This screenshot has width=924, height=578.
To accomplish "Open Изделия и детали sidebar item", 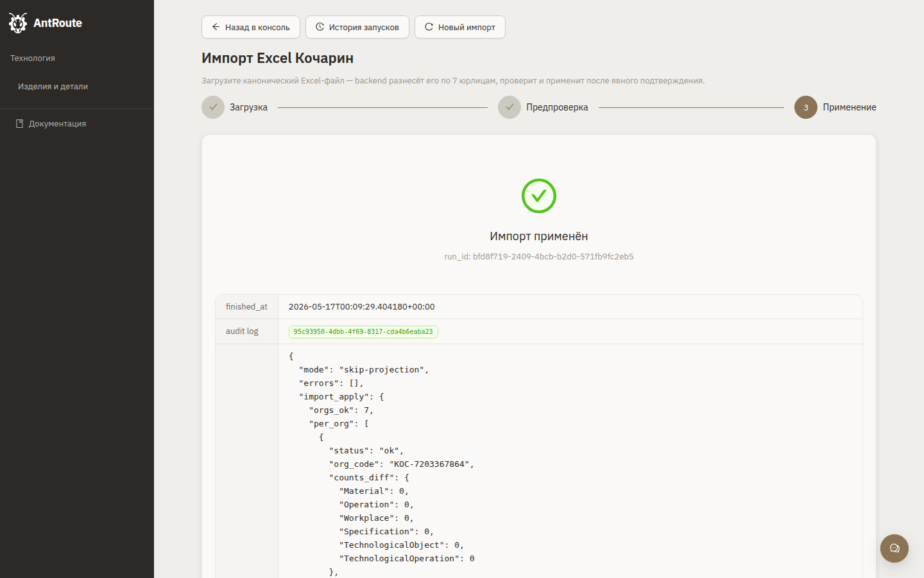I will click(x=53, y=87).
